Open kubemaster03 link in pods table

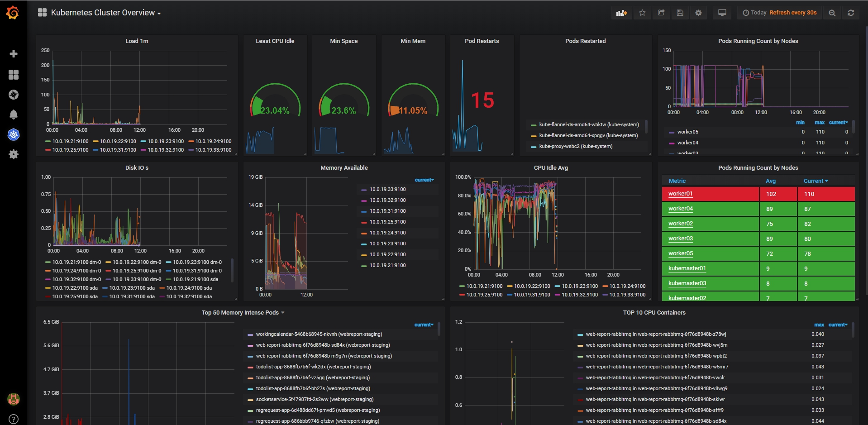(x=687, y=283)
